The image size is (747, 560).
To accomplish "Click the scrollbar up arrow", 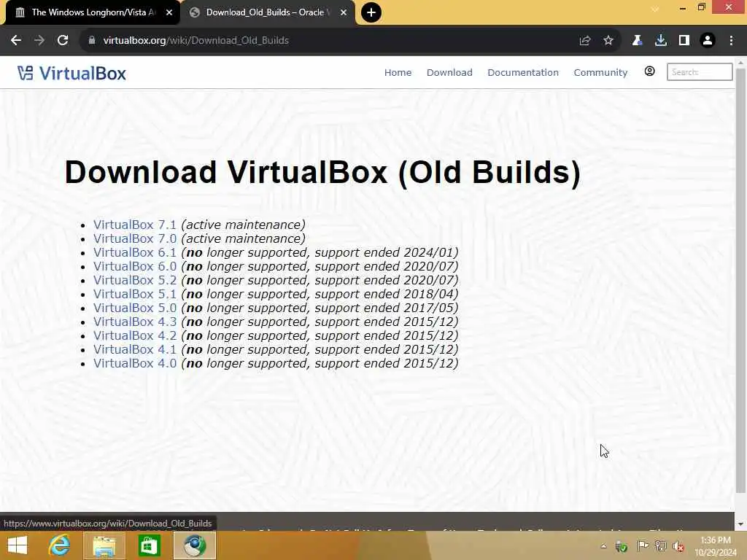I will click(740, 63).
